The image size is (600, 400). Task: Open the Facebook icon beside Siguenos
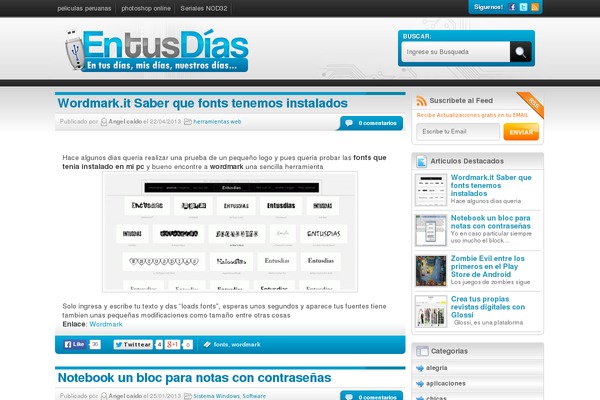512,7
